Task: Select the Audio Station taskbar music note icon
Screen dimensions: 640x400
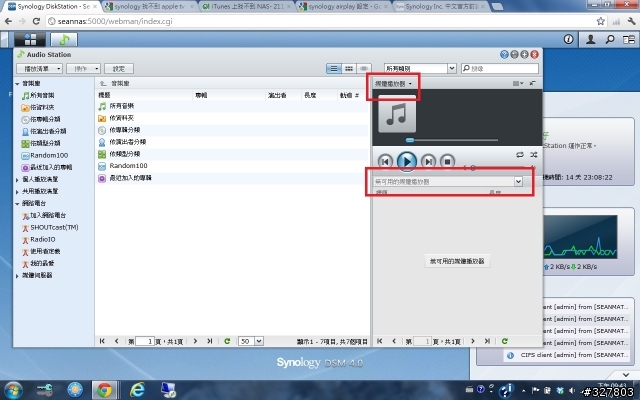Action: [64, 40]
